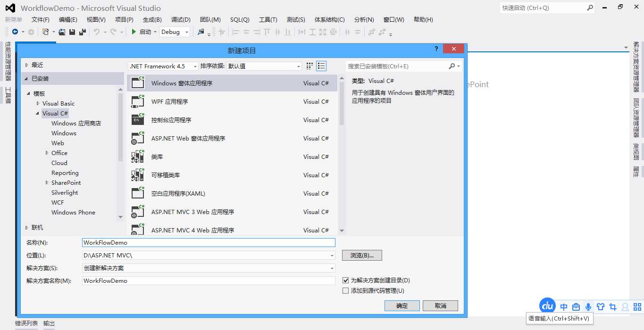Image resolution: width=644 pixels, height=330 pixels.
Task: Open the Debug configuration dropdown
Action: point(175,32)
